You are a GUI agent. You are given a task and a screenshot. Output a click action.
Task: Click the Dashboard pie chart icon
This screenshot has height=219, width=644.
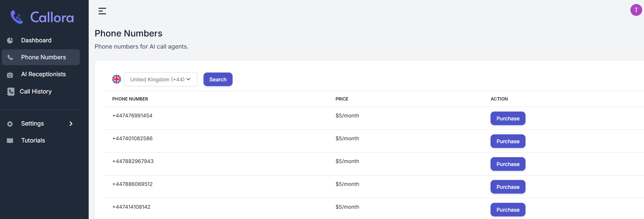10,40
